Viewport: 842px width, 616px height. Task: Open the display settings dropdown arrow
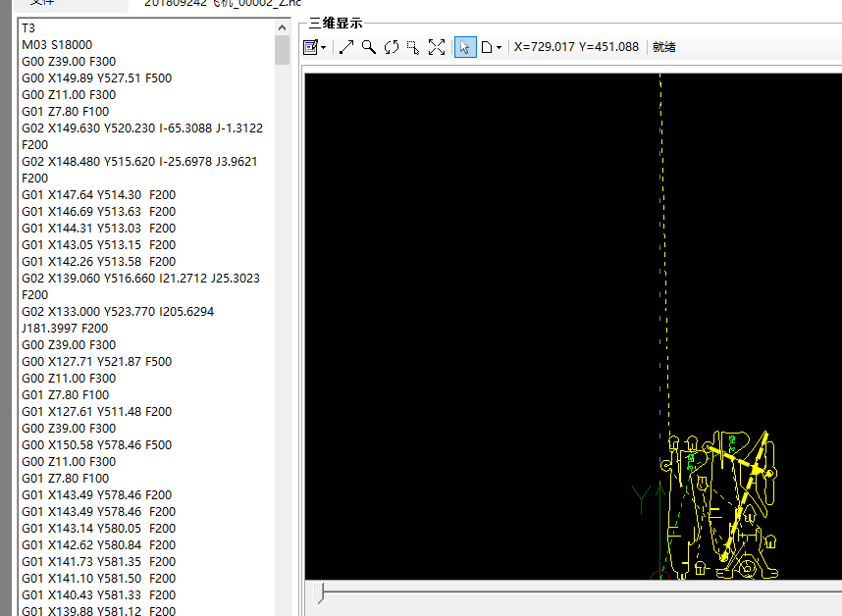322,48
